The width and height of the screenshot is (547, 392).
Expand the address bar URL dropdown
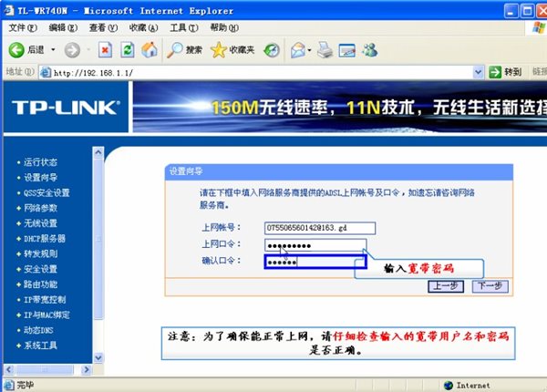tap(478, 72)
